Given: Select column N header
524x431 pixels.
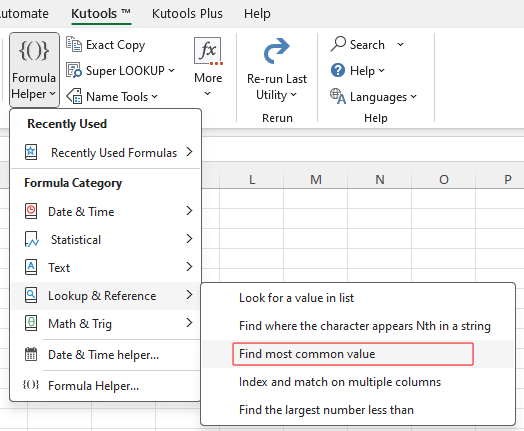Looking at the screenshot, I should click(380, 179).
